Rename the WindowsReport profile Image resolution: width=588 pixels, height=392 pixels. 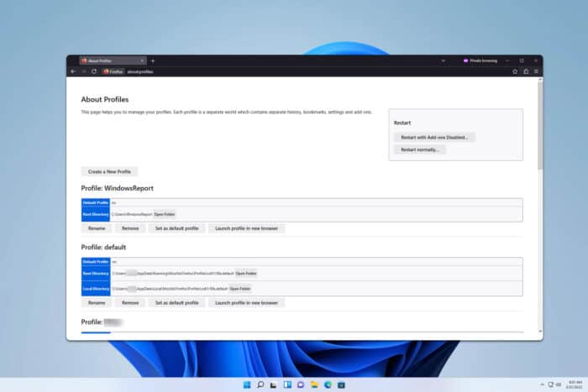pos(97,228)
